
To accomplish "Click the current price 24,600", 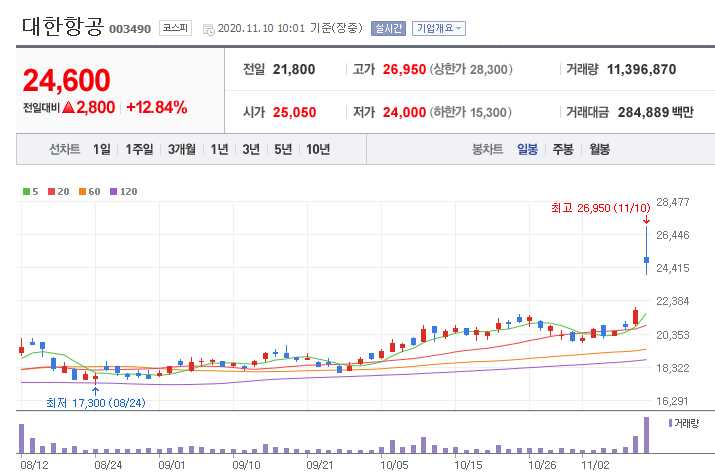I will click(67, 80).
